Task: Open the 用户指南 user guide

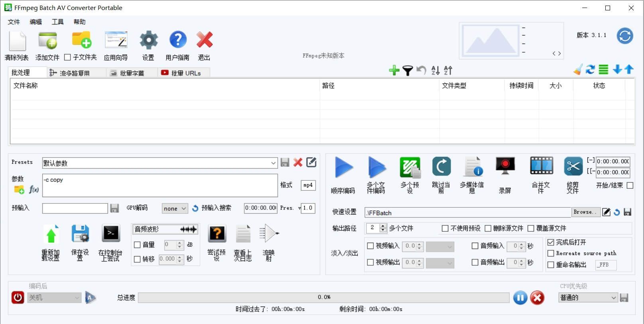Action: click(x=178, y=40)
